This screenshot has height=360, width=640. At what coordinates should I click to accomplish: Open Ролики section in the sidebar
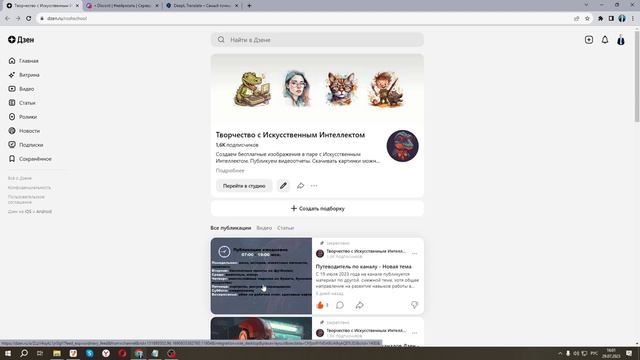[22, 117]
